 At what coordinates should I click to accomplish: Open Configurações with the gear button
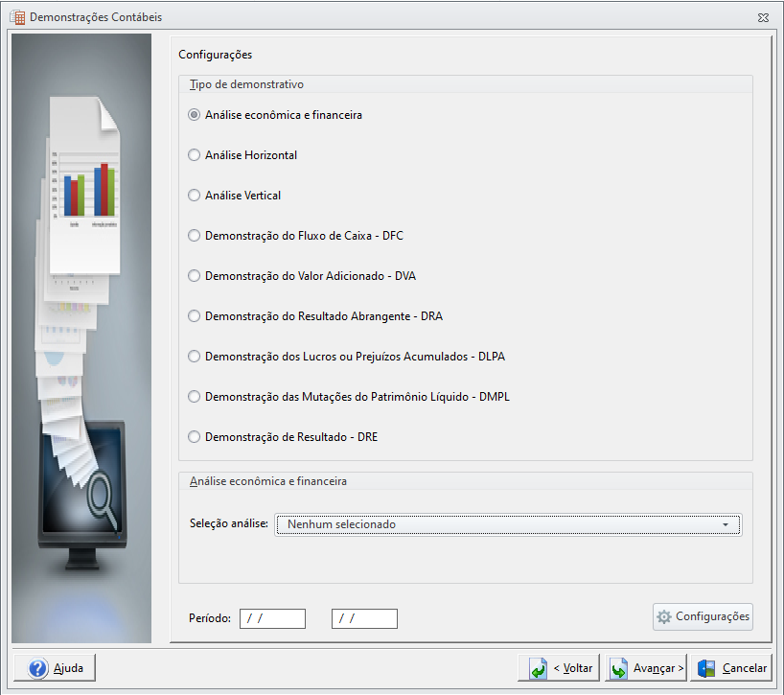[703, 616]
